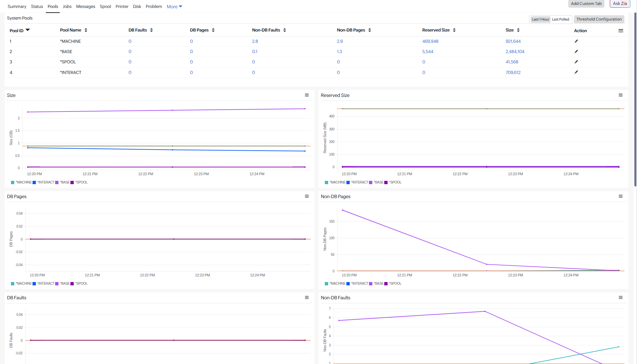Sort table by Non-DB Pages
The image size is (637, 364).
pyautogui.click(x=370, y=30)
